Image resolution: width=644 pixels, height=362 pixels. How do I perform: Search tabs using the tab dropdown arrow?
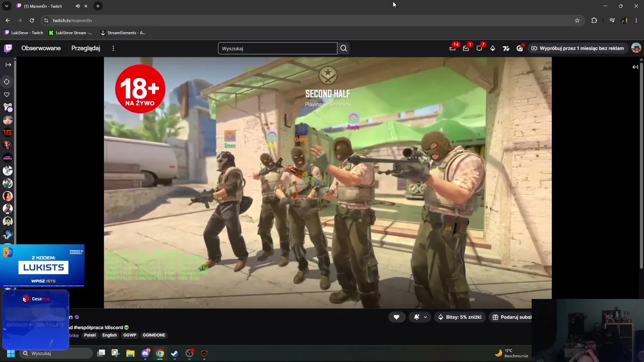pyautogui.click(x=7, y=6)
